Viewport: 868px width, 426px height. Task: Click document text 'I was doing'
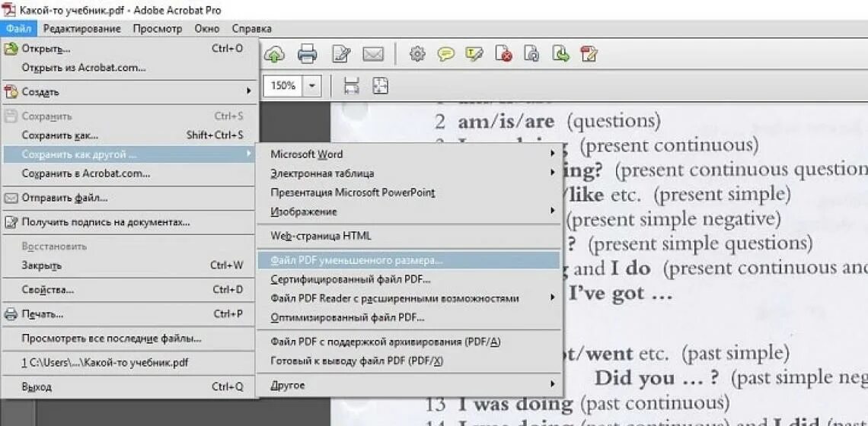pos(515,404)
